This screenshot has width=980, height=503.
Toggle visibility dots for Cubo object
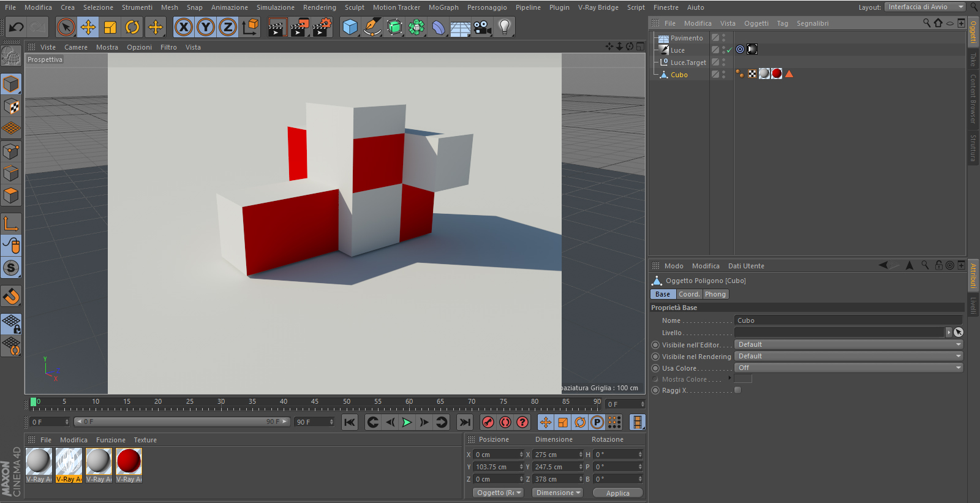click(x=723, y=74)
